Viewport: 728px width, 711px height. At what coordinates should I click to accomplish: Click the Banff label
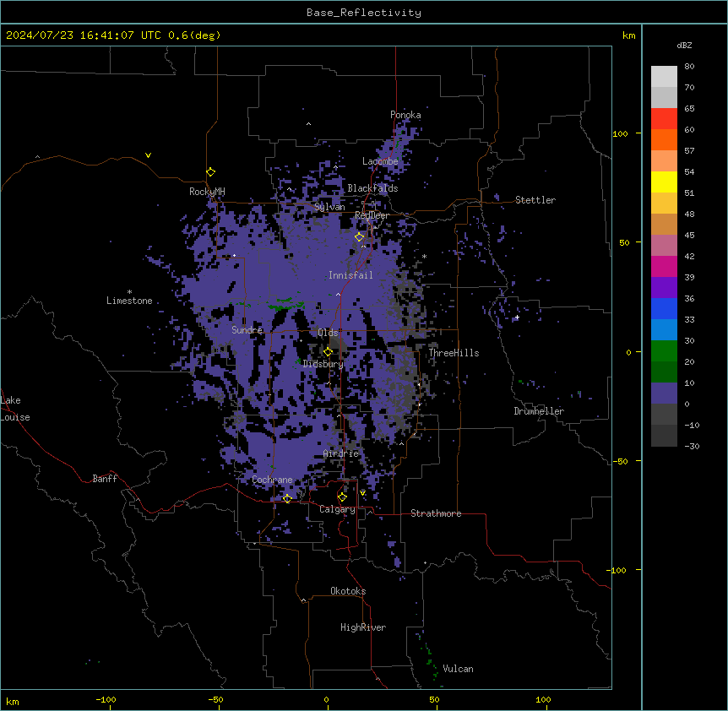coord(105,479)
